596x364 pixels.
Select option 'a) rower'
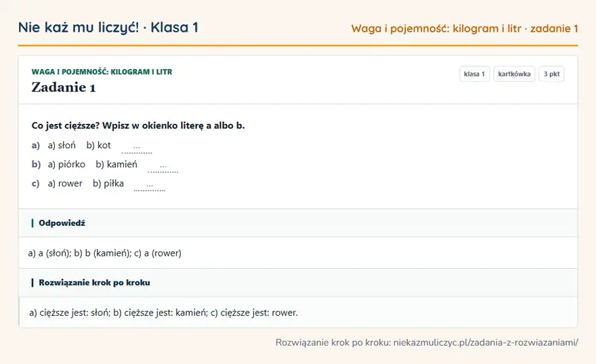point(65,183)
